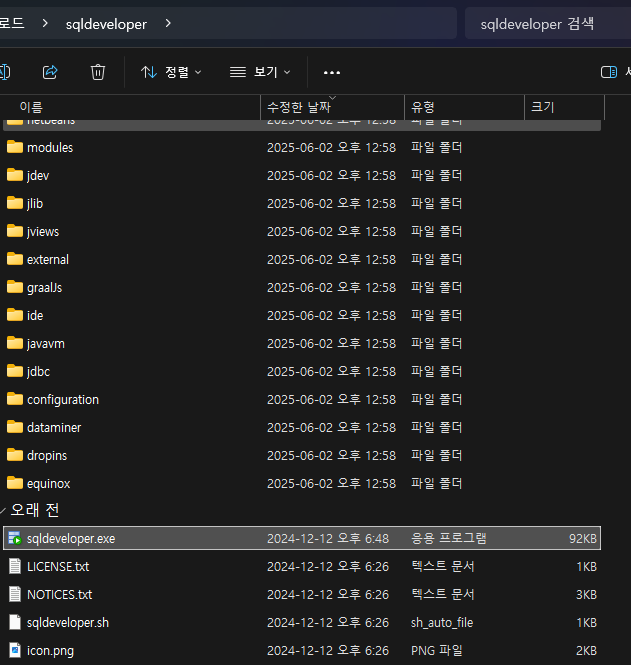Select the file name icon.png
Viewport: 631px width, 665px height.
(50, 651)
